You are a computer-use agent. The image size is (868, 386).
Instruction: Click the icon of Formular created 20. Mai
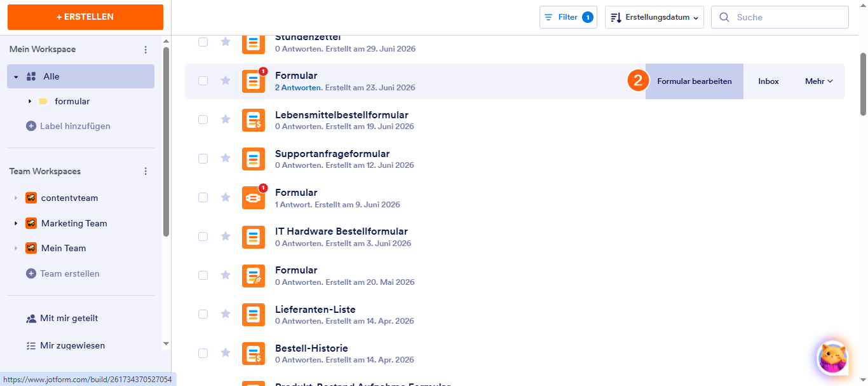(254, 275)
